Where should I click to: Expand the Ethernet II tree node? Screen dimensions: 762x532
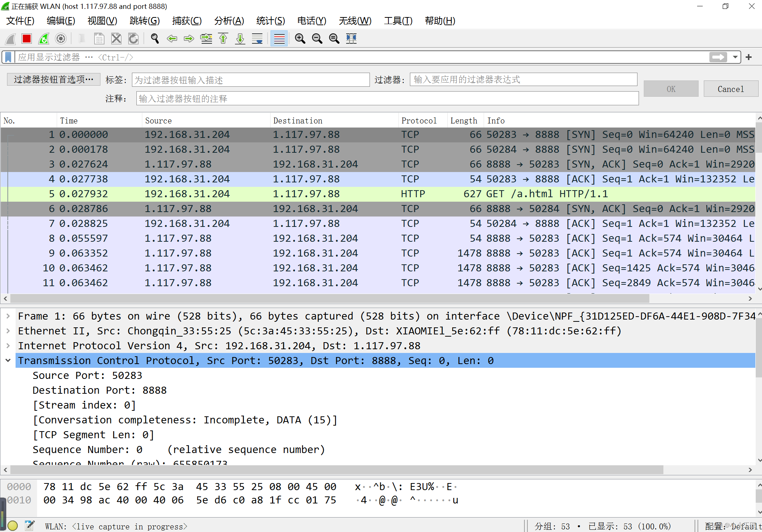point(8,331)
